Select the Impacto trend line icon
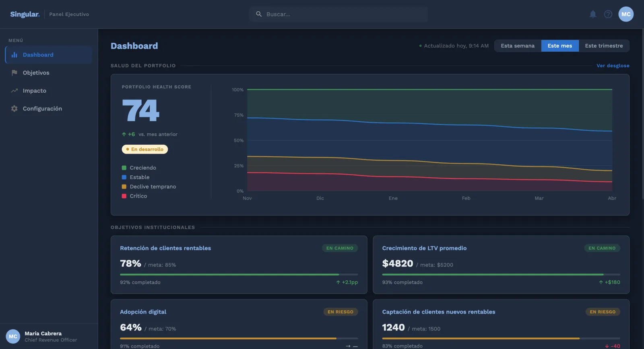The height and width of the screenshot is (349, 644). pyautogui.click(x=14, y=91)
